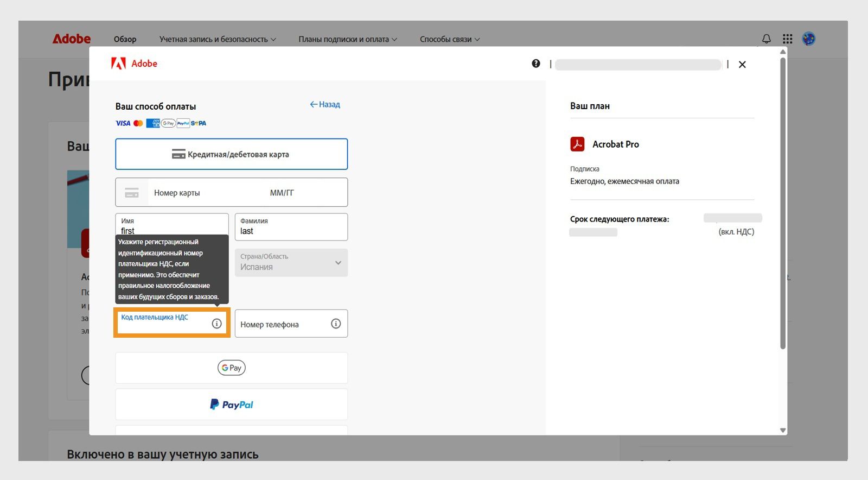Click the dialog's vertical scrollbar
Image resolution: width=868 pixels, height=480 pixels.
coord(783,203)
